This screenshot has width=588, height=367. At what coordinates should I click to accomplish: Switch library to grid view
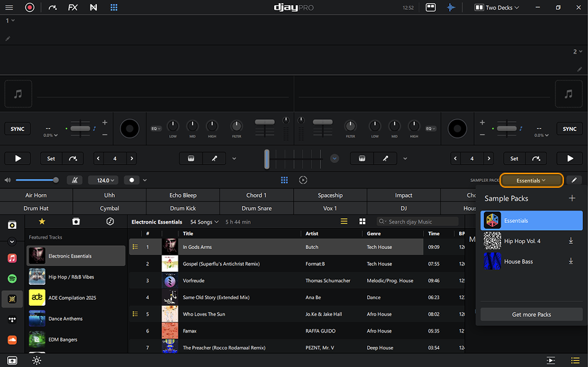363,222
